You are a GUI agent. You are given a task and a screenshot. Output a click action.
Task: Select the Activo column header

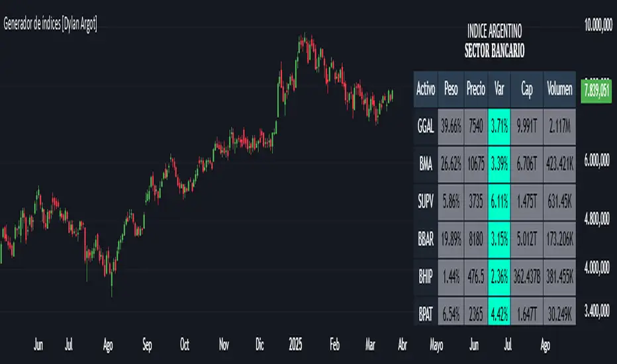click(425, 89)
